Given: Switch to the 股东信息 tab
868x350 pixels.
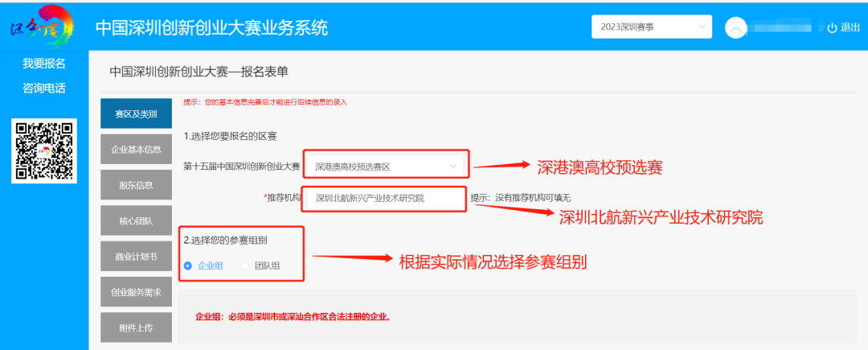Looking at the screenshot, I should coord(136,185).
